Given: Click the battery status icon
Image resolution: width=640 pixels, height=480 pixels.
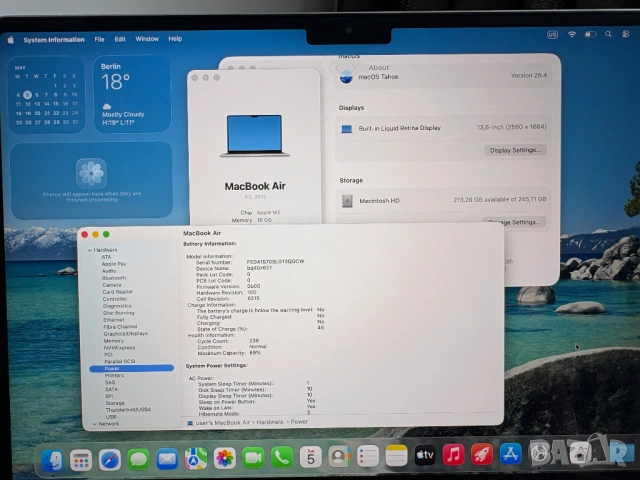Looking at the screenshot, I should (590, 34).
